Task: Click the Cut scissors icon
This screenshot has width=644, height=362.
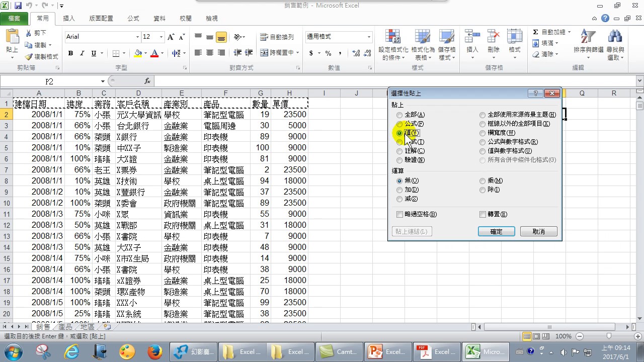Action: point(29,33)
